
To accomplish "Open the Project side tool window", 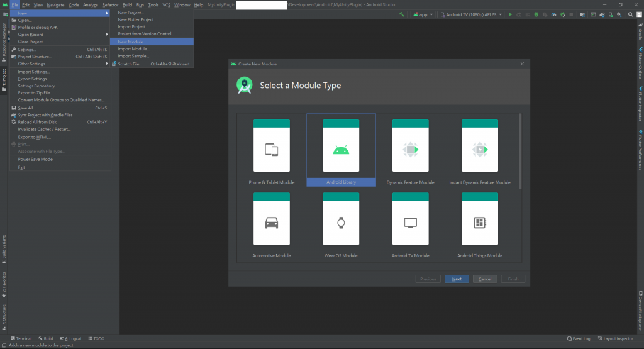I will (4, 80).
